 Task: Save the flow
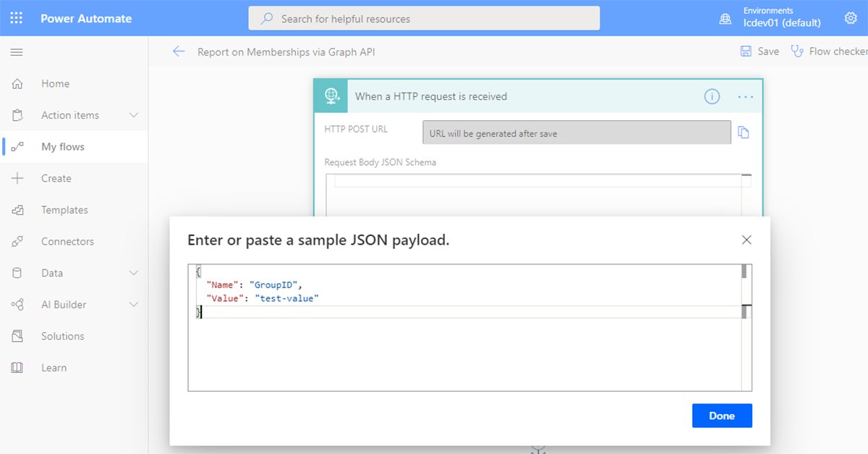pyautogui.click(x=759, y=51)
